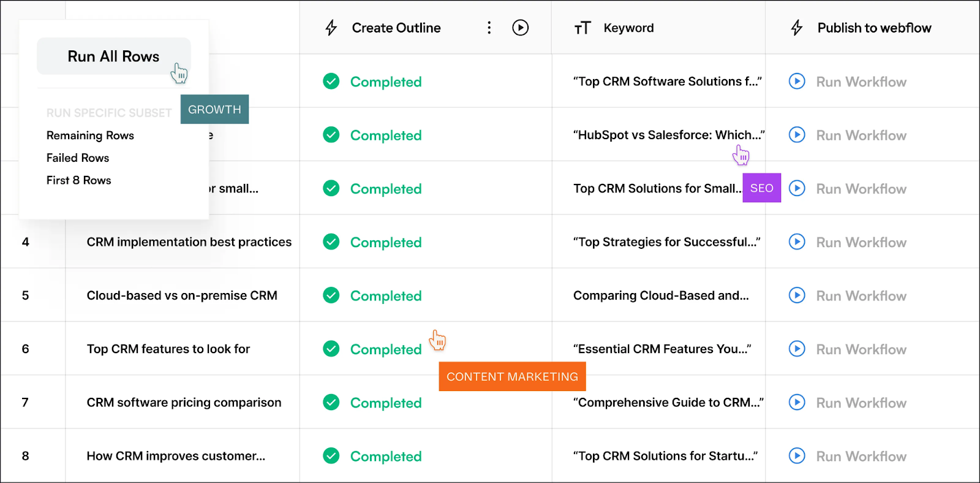980x483 pixels.
Task: Click play icon for row 5 workflow
Action: (x=797, y=295)
